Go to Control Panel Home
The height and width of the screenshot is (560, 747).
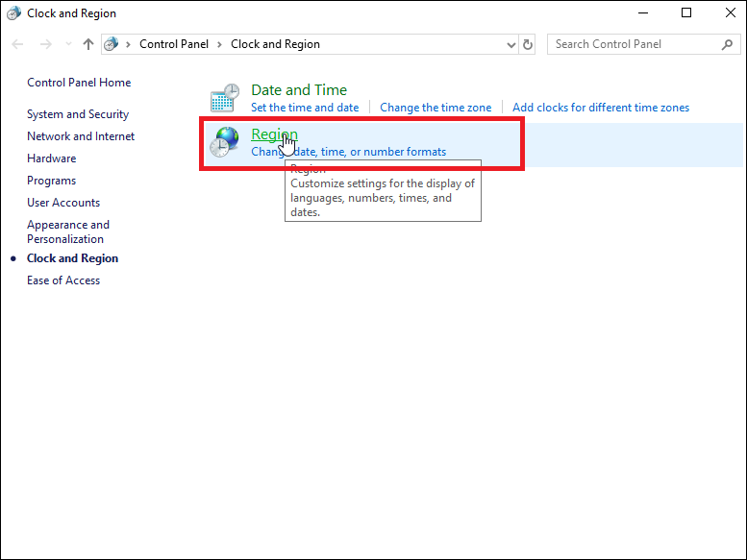(79, 83)
